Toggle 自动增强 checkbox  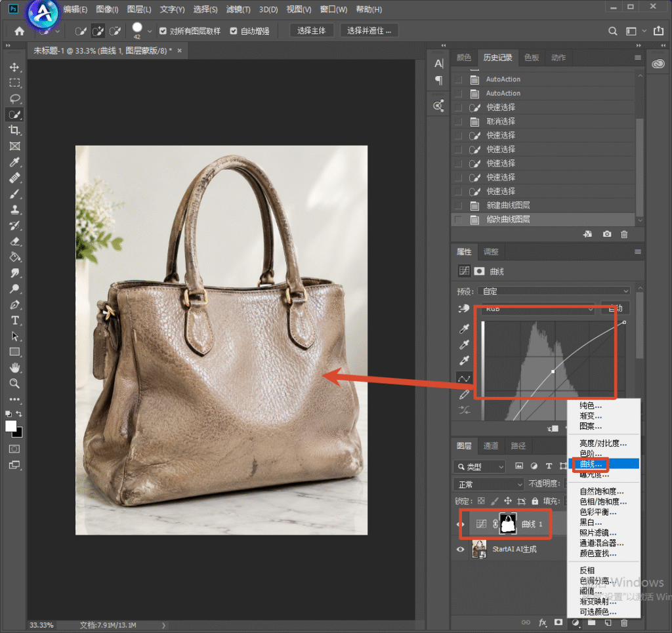[x=234, y=31]
